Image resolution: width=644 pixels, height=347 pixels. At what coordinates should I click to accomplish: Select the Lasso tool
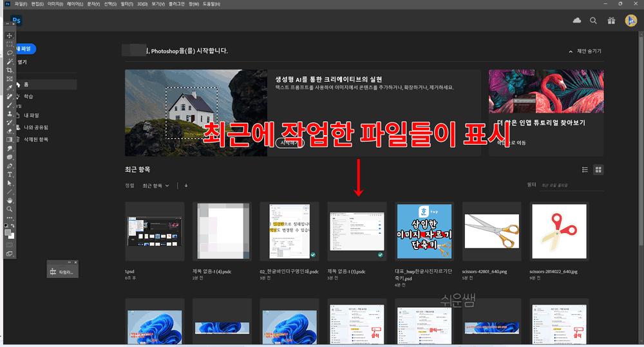pyautogui.click(x=10, y=53)
